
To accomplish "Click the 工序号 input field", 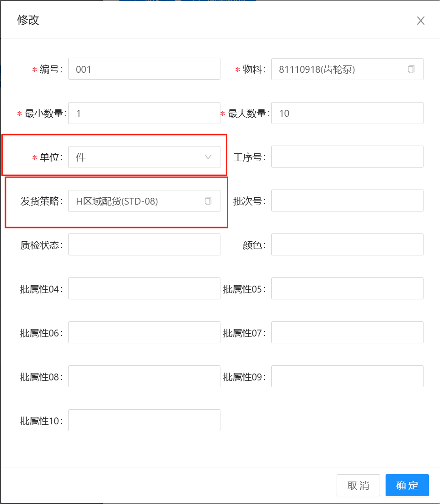I will (347, 157).
